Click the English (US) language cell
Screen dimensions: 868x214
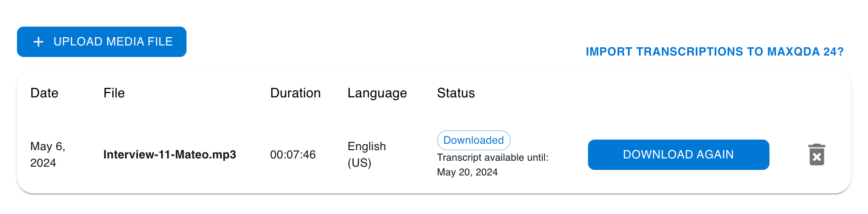[367, 155]
